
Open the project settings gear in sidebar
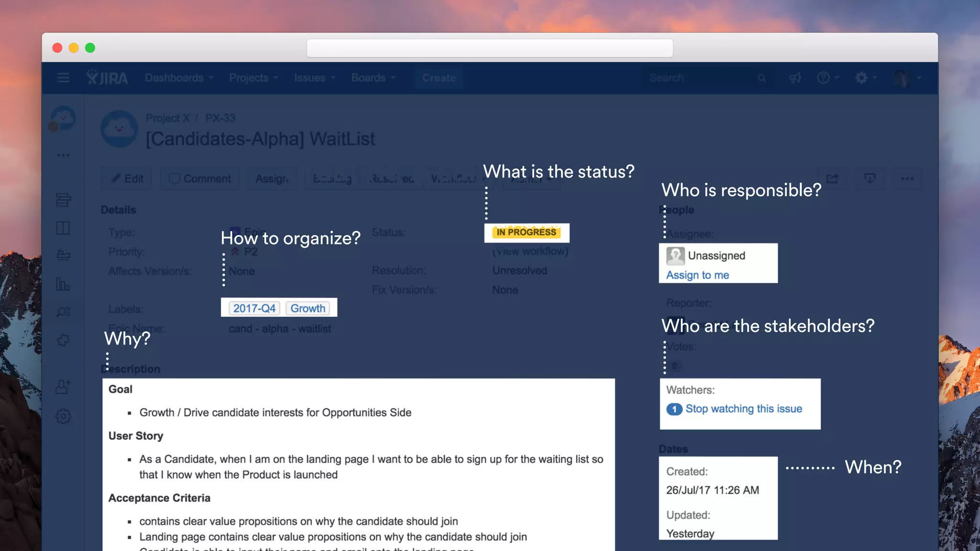tap(63, 416)
